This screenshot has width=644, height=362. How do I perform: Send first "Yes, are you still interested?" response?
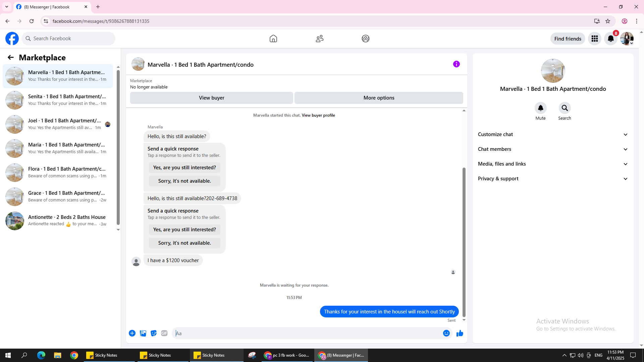tap(184, 168)
